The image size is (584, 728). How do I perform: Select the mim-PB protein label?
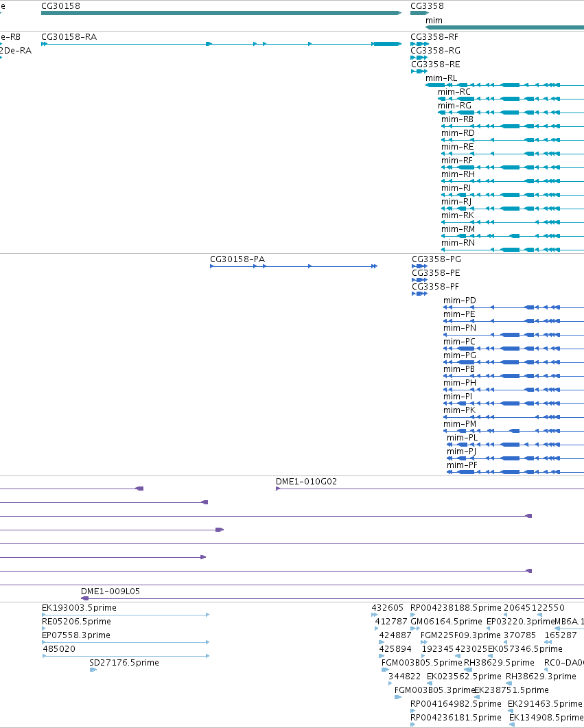point(459,368)
